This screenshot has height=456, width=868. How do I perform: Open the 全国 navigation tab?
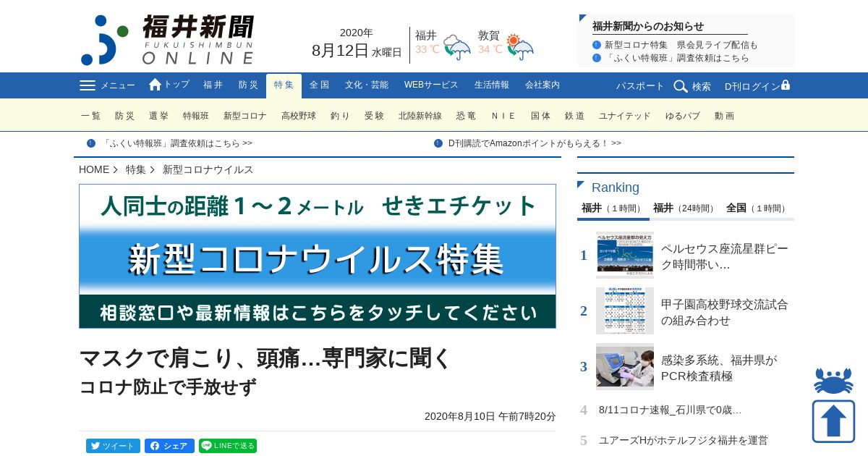click(x=319, y=85)
